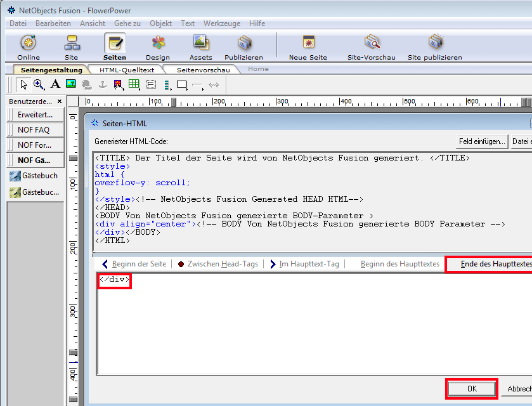Select the line drawing tool
The image size is (532, 406).
197,85
